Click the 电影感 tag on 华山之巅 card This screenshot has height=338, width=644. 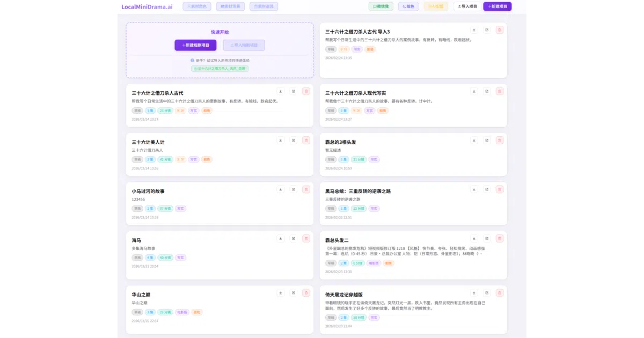tap(182, 312)
